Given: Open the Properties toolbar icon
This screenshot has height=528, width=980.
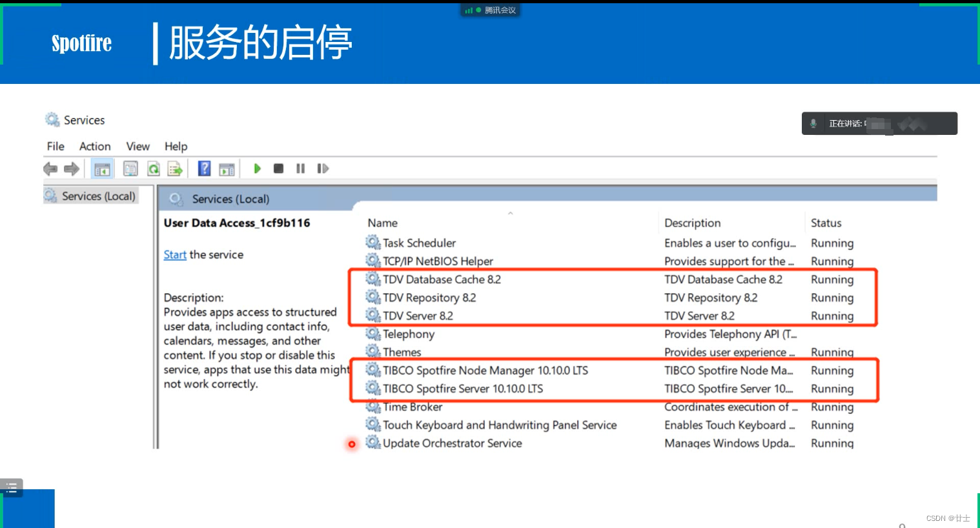Looking at the screenshot, I should pyautogui.click(x=130, y=169).
